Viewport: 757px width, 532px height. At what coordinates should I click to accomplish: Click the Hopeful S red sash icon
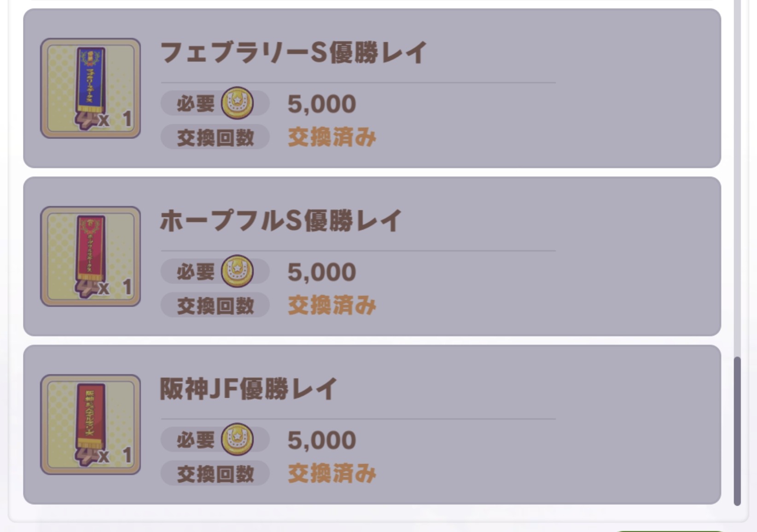[x=90, y=256]
